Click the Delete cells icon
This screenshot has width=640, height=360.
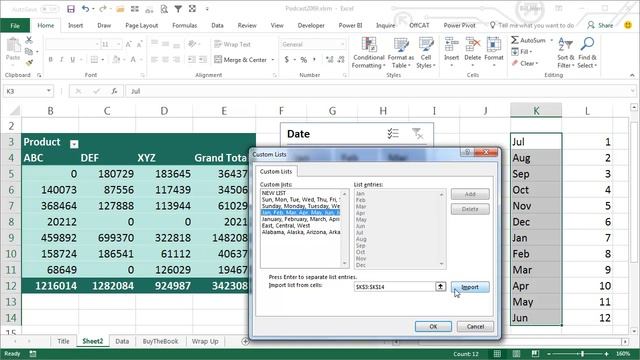(473, 44)
